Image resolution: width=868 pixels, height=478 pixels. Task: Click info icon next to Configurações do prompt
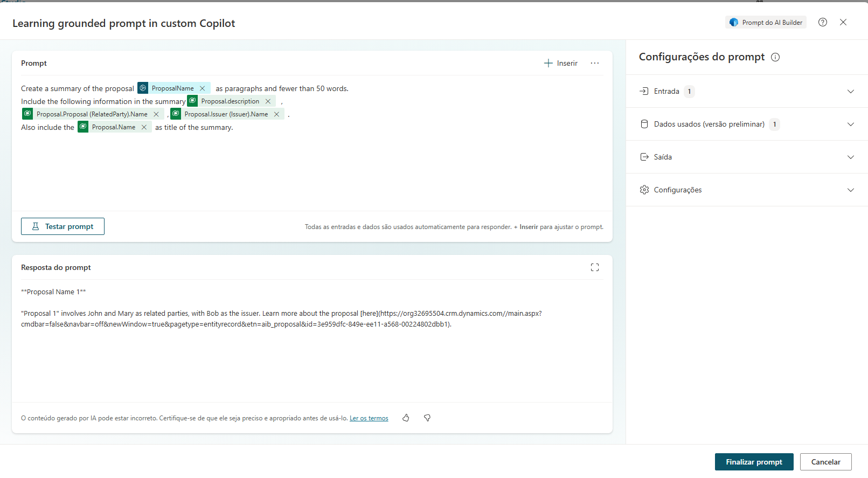click(x=775, y=57)
